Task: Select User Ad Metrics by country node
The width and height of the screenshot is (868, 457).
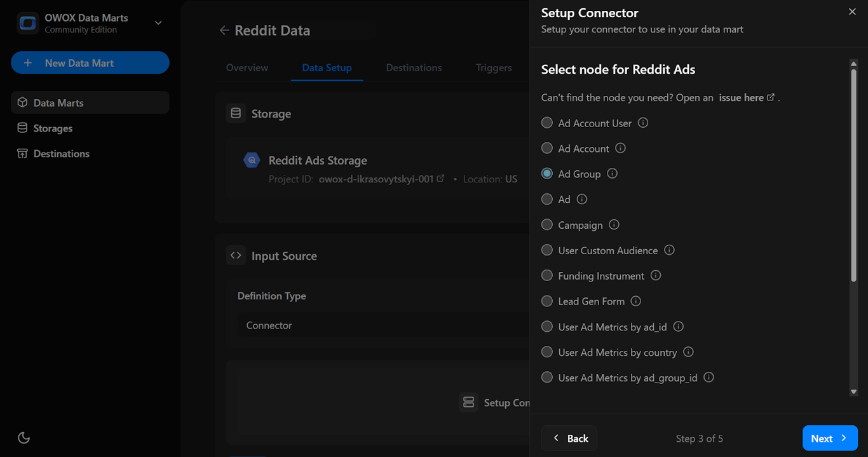Action: [x=546, y=351]
